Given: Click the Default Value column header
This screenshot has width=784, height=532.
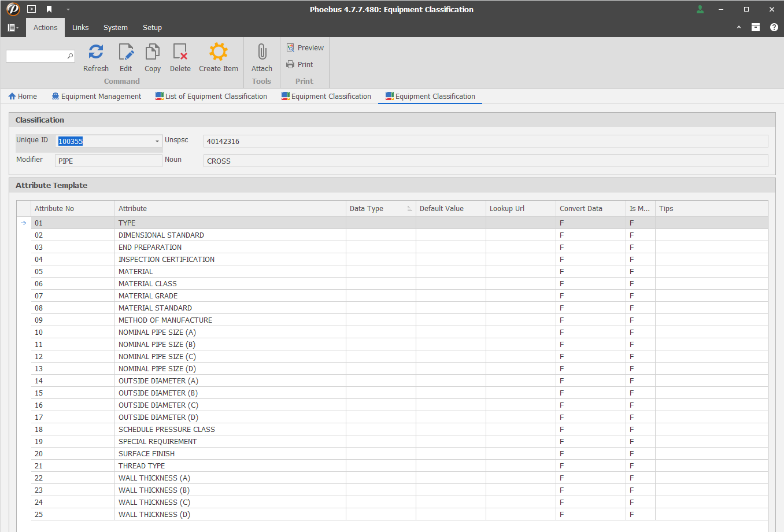Looking at the screenshot, I should tap(451, 209).
